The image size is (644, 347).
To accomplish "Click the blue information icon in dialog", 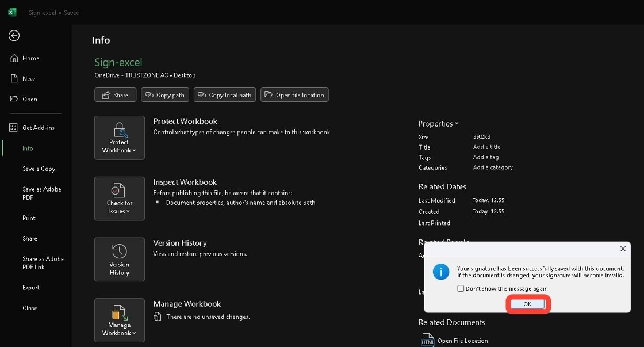I will click(x=441, y=272).
